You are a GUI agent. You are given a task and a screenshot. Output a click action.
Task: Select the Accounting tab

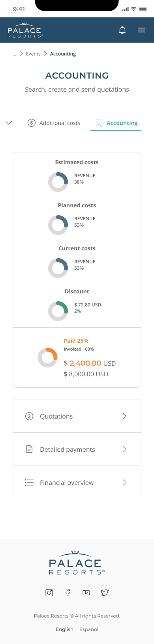click(116, 123)
